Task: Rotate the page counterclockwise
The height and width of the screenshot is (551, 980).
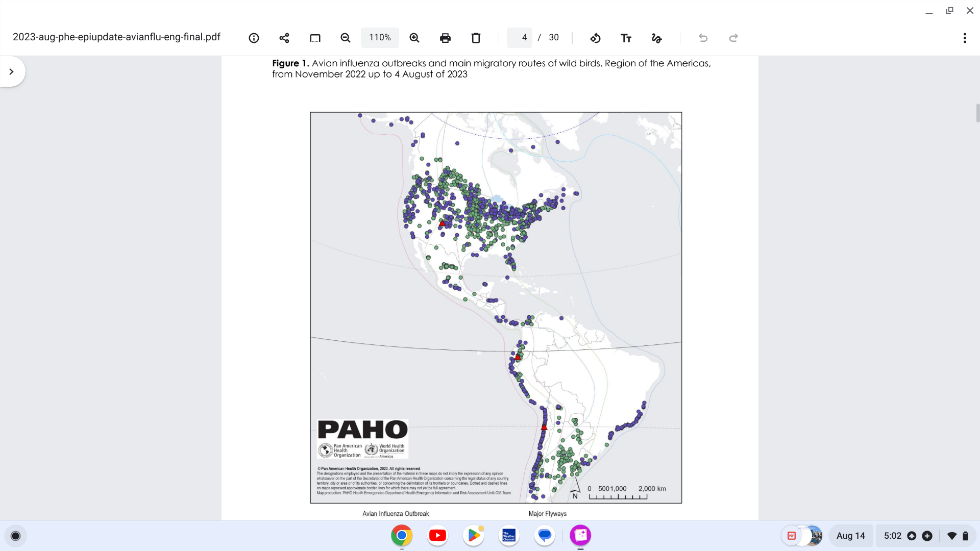Action: (x=595, y=38)
